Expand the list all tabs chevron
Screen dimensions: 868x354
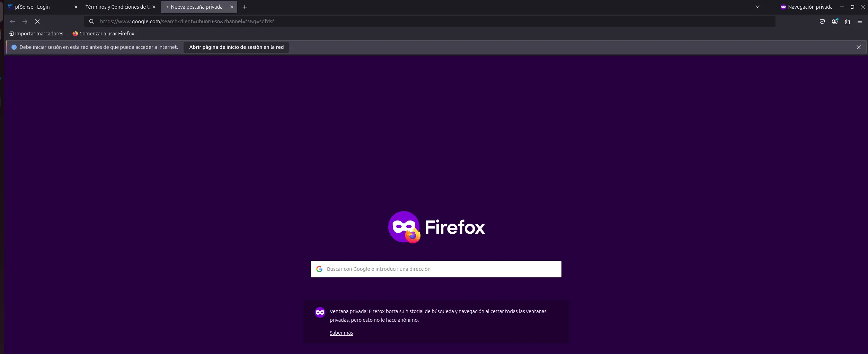coord(758,7)
